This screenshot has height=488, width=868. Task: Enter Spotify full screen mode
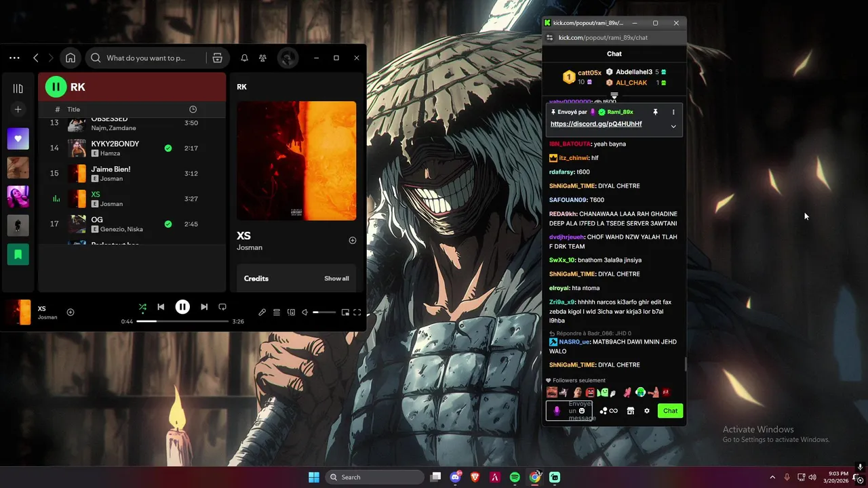tap(357, 312)
